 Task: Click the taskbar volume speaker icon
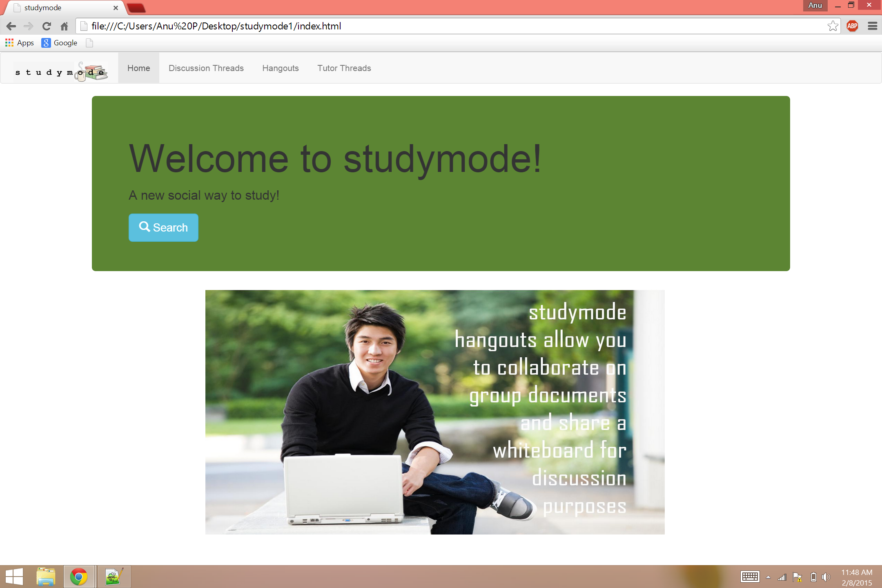(x=826, y=577)
